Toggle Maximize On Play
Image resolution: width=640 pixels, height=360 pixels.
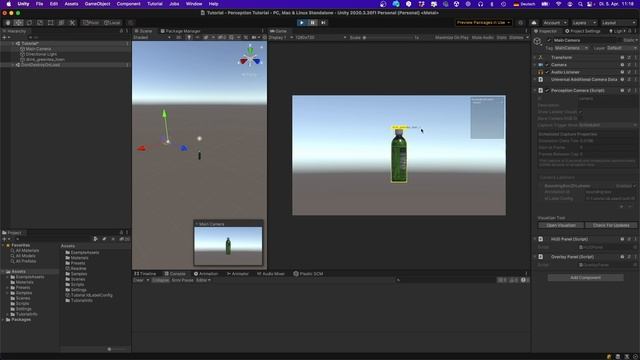coord(451,38)
